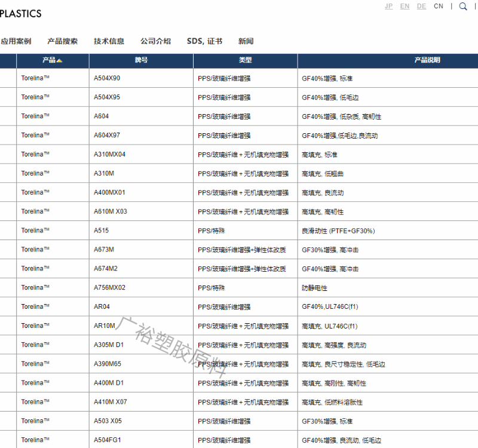The height and width of the screenshot is (448, 478).
Task: Select grade AR10M
Action: [105, 326]
